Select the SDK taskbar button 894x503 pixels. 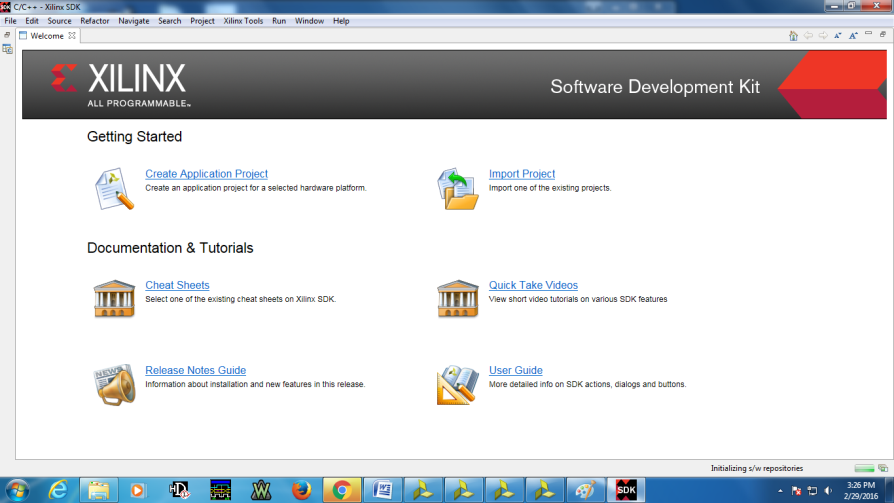626,490
